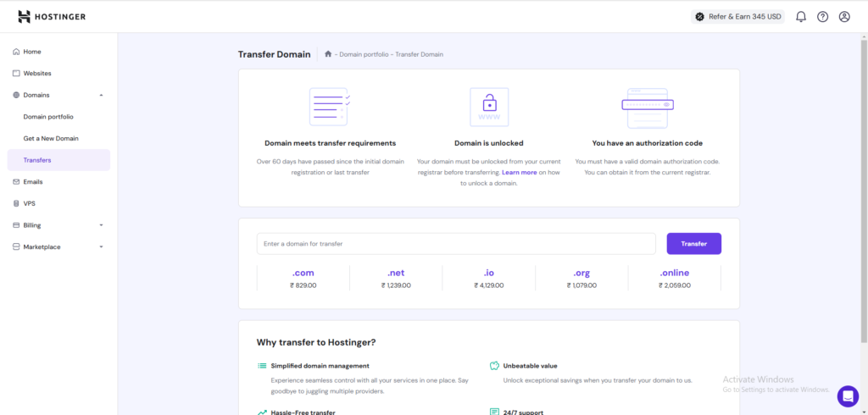Screen dimensions: 868x415
Task: Click the authorization code illustration
Action: click(x=647, y=108)
